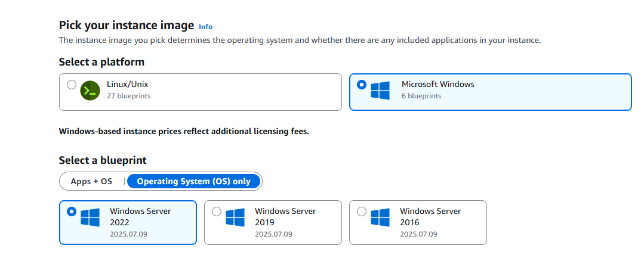
Task: Click the Linux/Unix label
Action: point(127,84)
